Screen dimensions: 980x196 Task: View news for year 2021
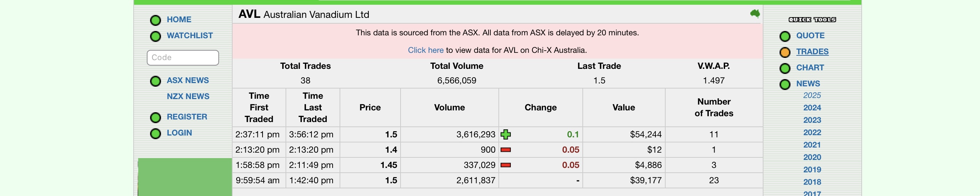pyautogui.click(x=812, y=145)
